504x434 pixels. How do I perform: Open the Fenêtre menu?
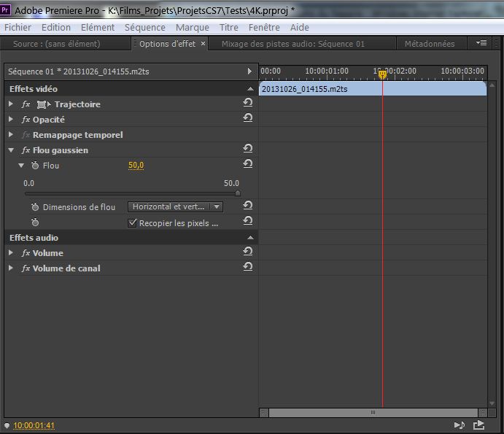pos(264,27)
